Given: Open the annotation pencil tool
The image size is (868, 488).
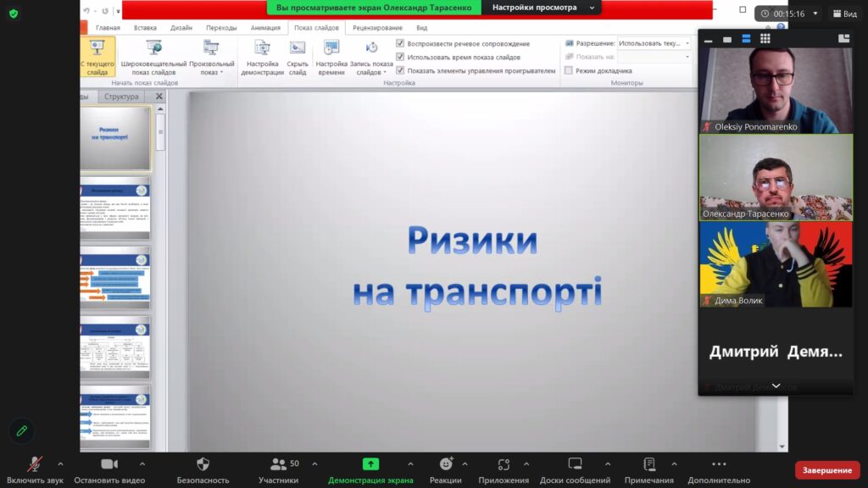Looking at the screenshot, I should (x=21, y=430).
